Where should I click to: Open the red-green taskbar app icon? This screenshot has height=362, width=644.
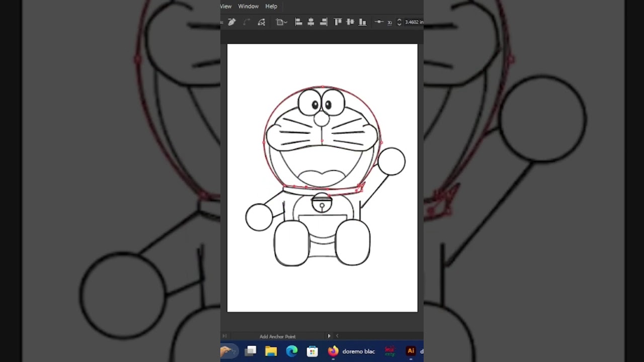[x=389, y=351]
